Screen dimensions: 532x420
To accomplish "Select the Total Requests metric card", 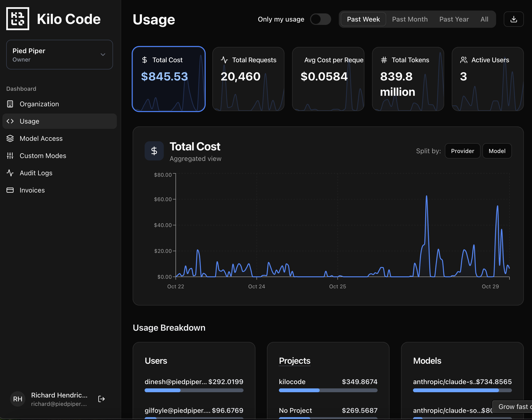I will point(248,79).
